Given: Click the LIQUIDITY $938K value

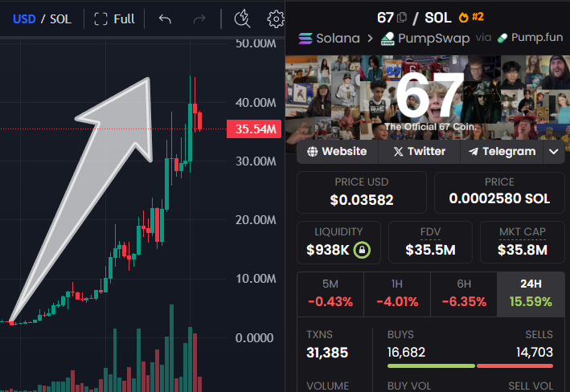Looking at the screenshot, I should [327, 250].
